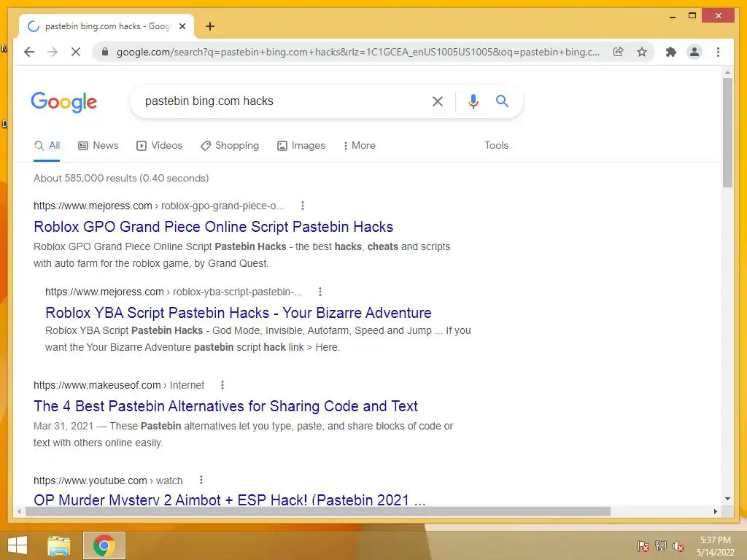Screen dimensions: 747x560
Task: Go back to the previous page
Action: 29,52
